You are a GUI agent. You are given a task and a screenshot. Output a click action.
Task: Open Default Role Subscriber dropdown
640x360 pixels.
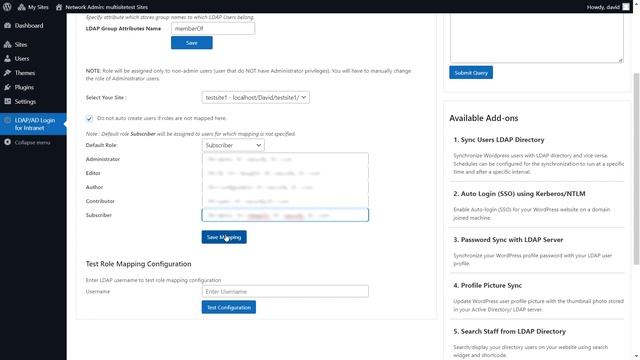point(233,145)
